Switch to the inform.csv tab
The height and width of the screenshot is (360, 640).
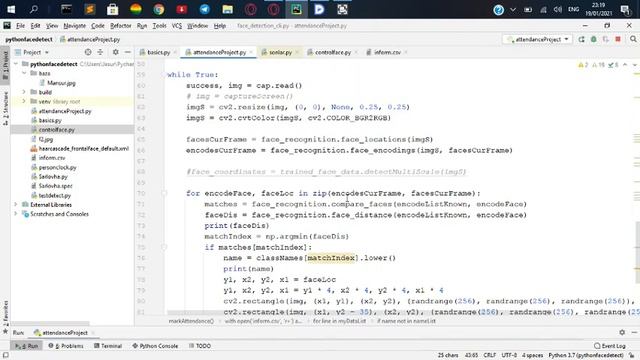pyautogui.click(x=387, y=52)
